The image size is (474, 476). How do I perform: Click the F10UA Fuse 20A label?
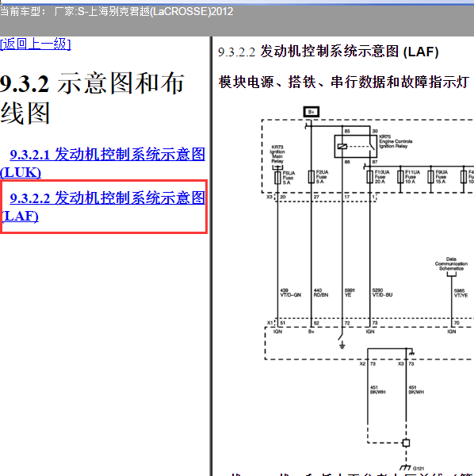click(382, 177)
